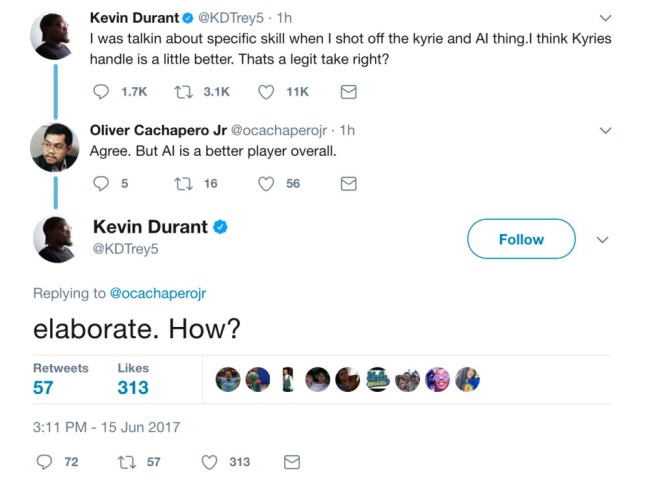View the 57 Retweets list
The image size is (650, 494).
pos(60,379)
